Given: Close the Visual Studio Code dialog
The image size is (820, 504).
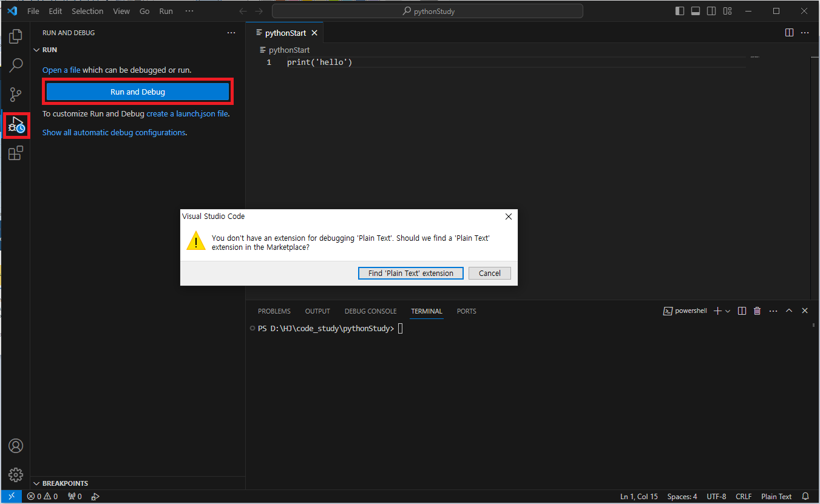Looking at the screenshot, I should point(509,217).
